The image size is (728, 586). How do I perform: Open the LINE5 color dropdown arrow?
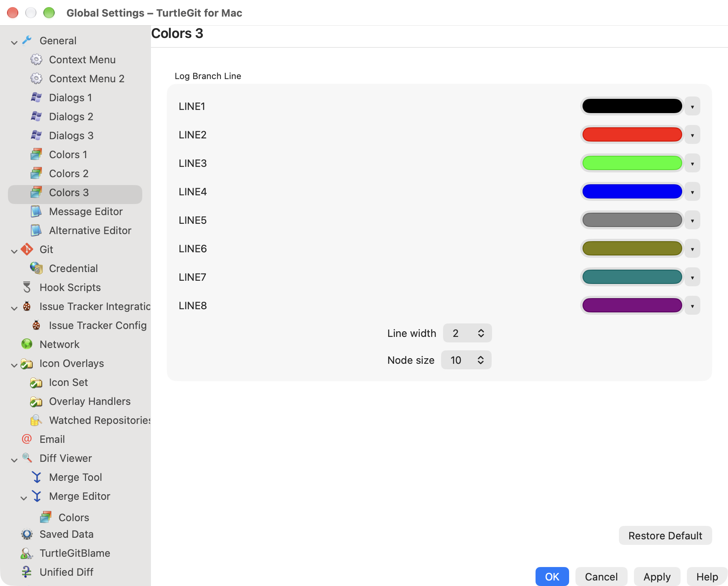coord(692,220)
